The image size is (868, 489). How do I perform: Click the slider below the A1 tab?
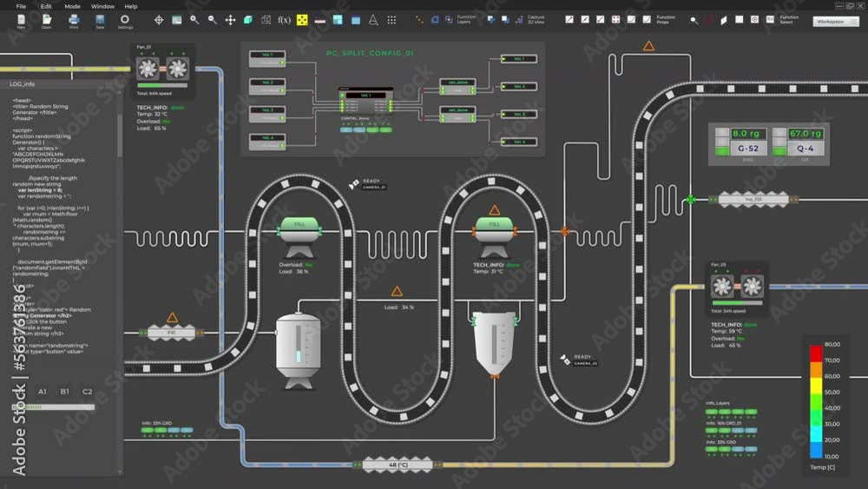[53, 407]
